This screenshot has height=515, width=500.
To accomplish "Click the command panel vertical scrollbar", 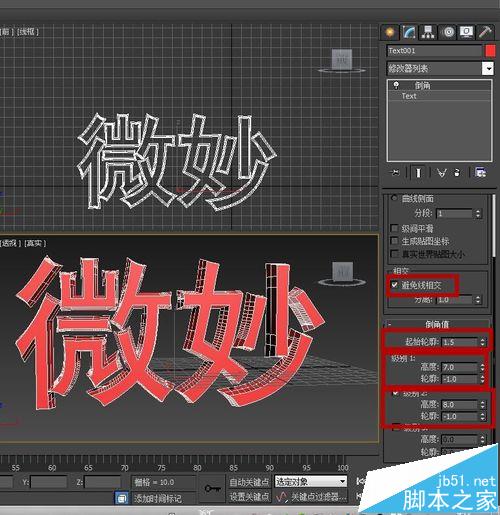I will pos(494,226).
